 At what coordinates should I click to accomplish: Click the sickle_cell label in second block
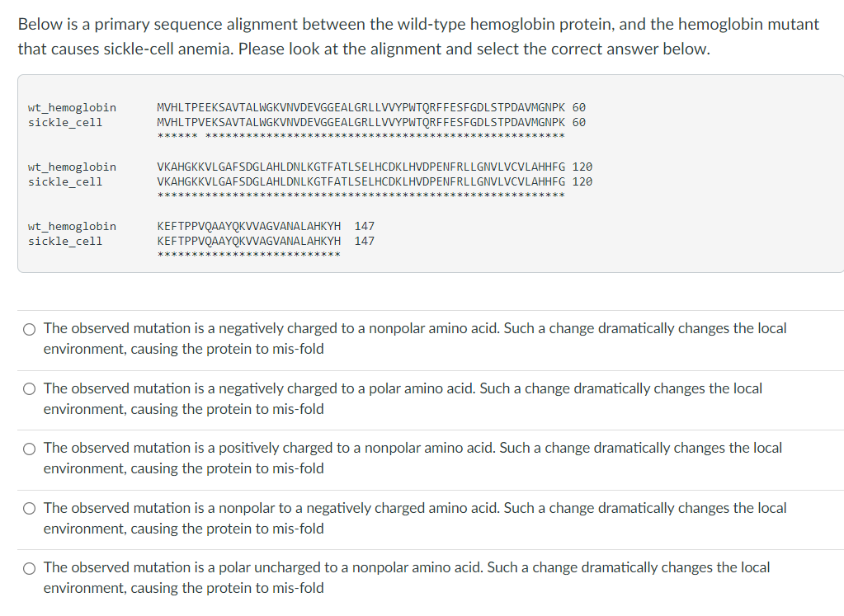(x=65, y=181)
